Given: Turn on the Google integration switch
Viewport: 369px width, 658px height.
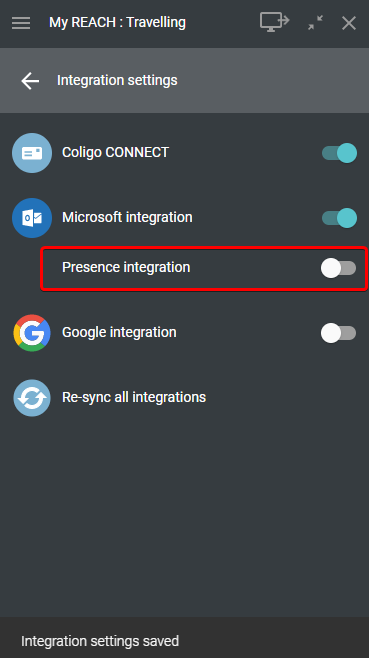Looking at the screenshot, I should pyautogui.click(x=338, y=333).
